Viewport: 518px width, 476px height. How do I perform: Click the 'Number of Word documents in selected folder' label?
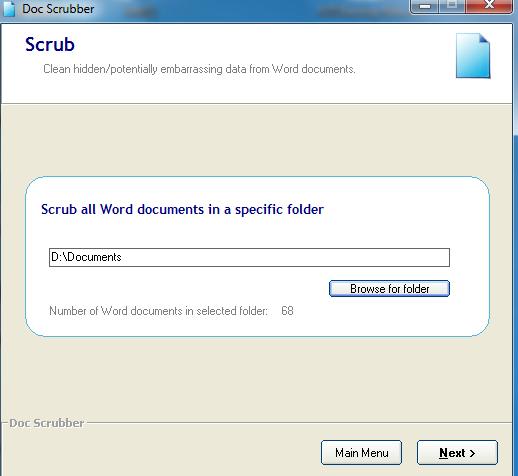click(x=158, y=311)
